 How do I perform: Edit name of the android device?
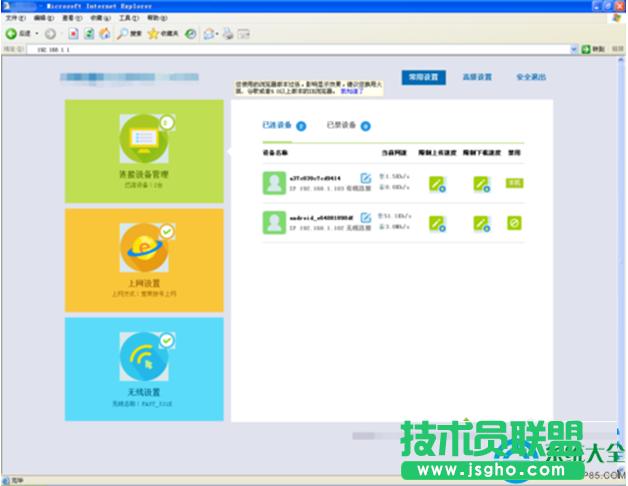366,218
